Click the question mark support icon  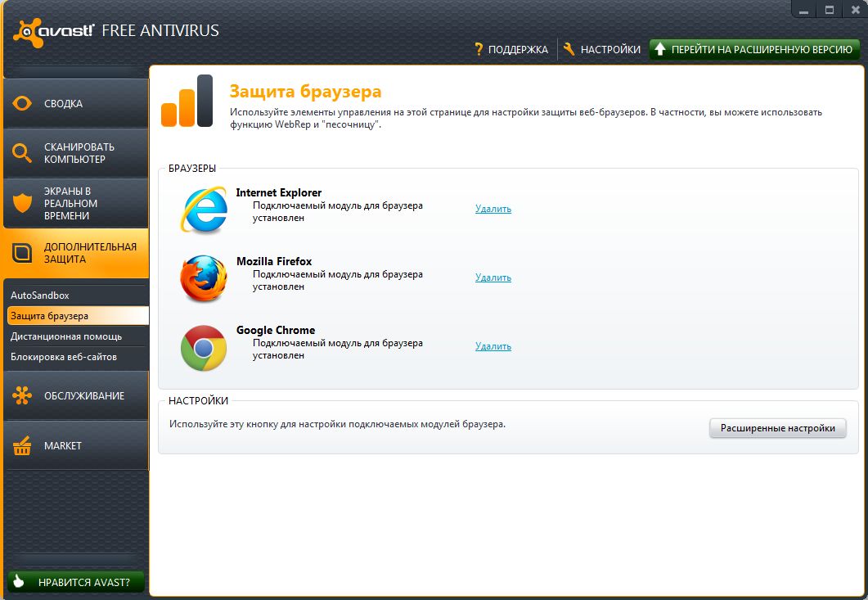479,49
